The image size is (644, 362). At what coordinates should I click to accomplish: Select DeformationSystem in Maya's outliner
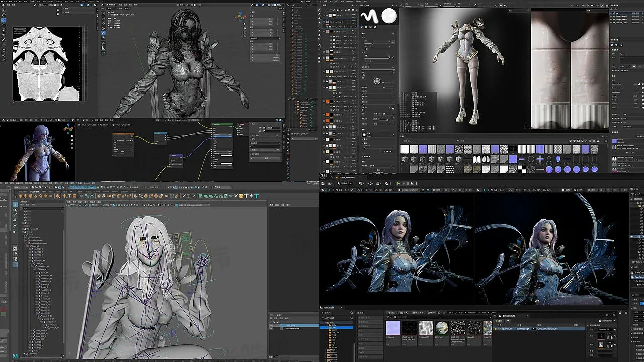coord(39,244)
